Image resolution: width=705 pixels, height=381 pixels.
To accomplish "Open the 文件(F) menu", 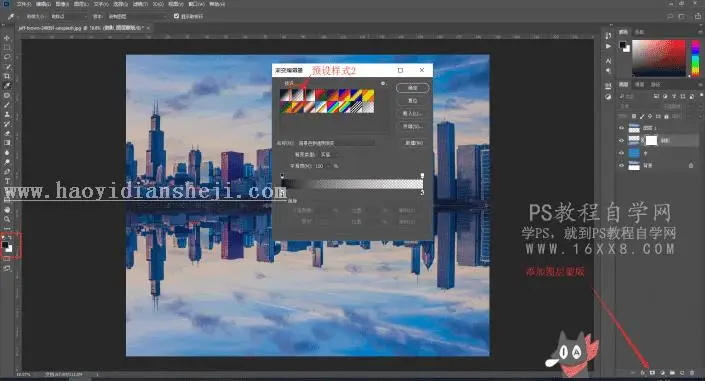I will point(24,4).
